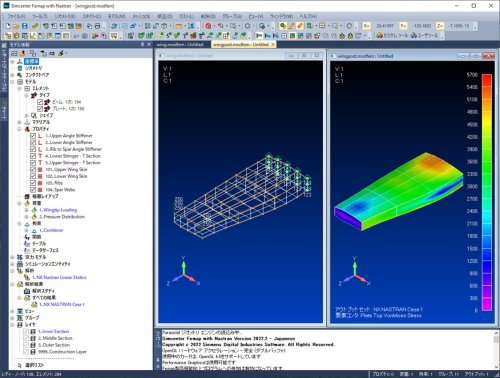Expand the Shape (シェイプ) tree node
Image resolution: width=500 pixels, height=378 pixels.
[27, 115]
